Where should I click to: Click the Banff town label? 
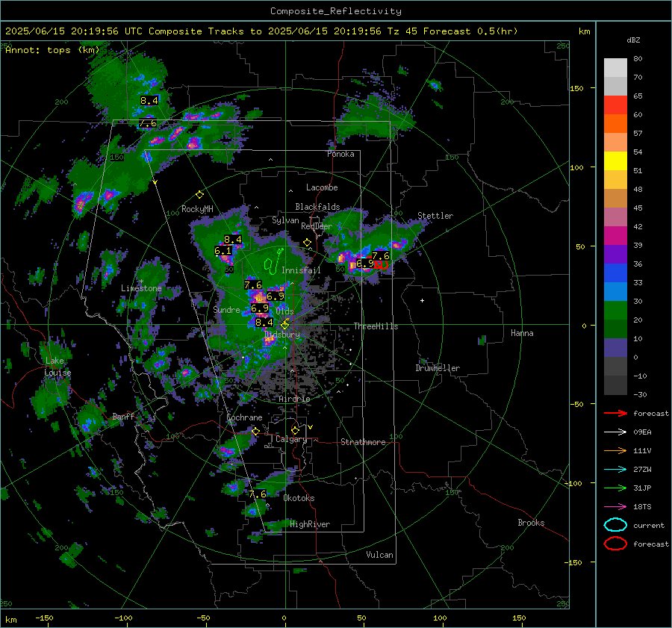[123, 416]
